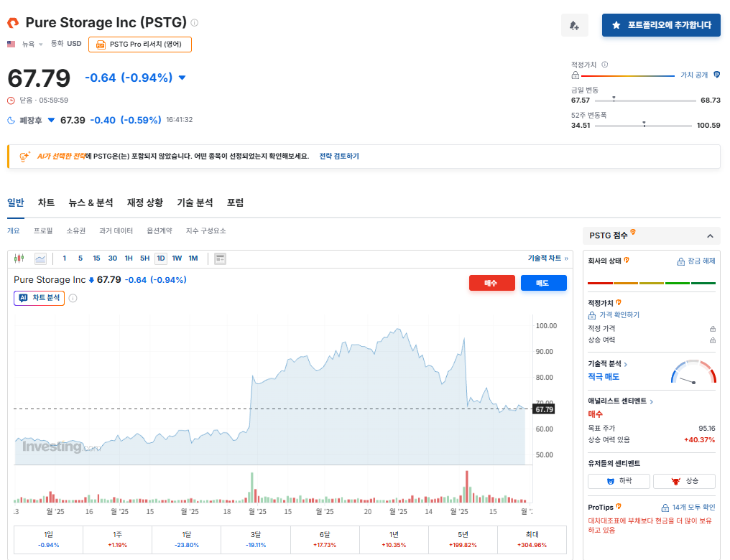Vote bullish with 상승 button
The width and height of the screenshot is (730, 560).
tap(684, 481)
